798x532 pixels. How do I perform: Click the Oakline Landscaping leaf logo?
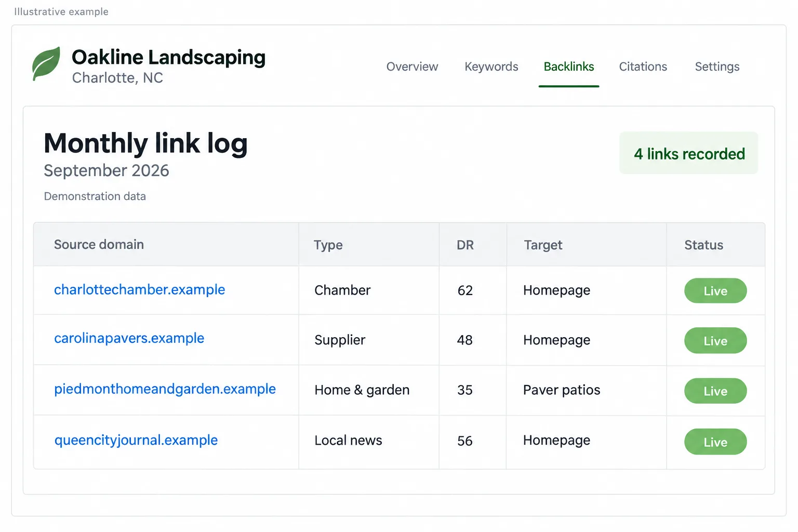click(46, 63)
